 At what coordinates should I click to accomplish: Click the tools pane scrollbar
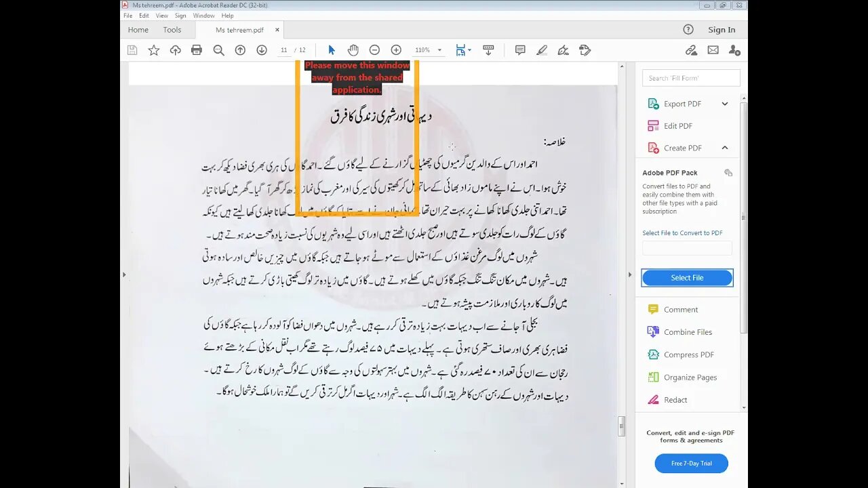click(744, 217)
